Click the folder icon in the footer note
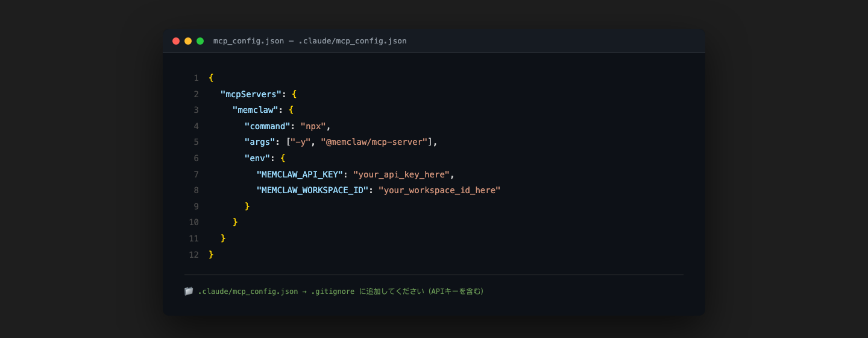 pos(189,292)
